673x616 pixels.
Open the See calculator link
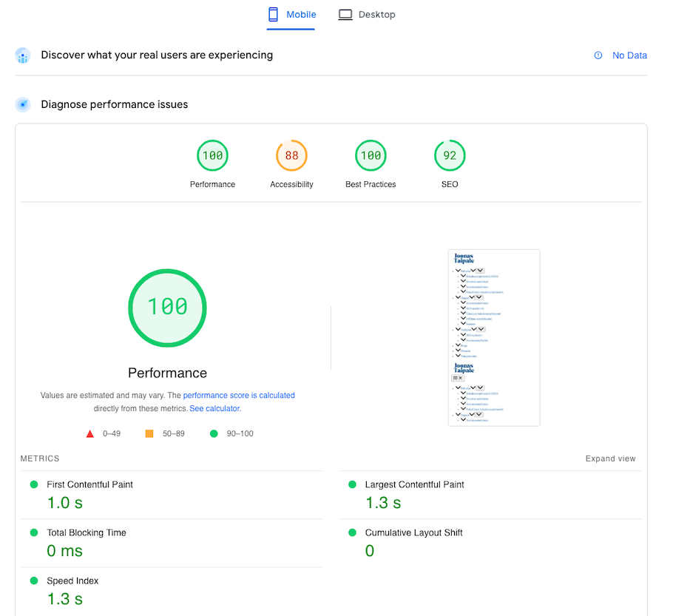(214, 408)
